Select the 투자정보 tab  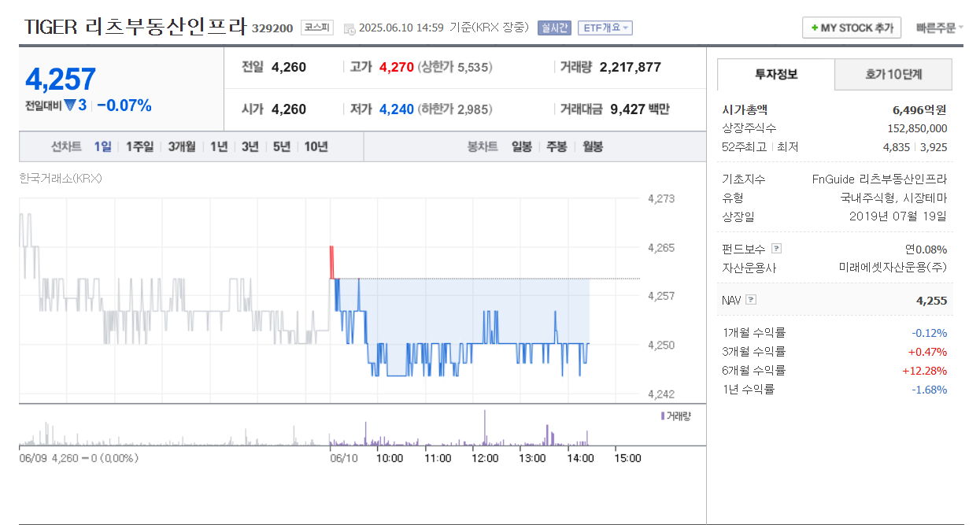click(775, 73)
